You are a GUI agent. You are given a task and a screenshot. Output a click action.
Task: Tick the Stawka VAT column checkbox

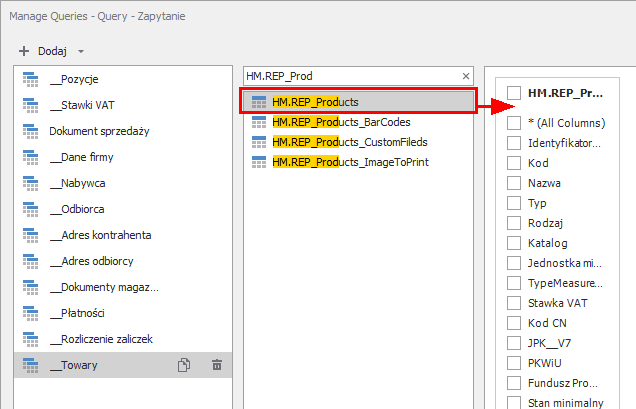(x=514, y=303)
